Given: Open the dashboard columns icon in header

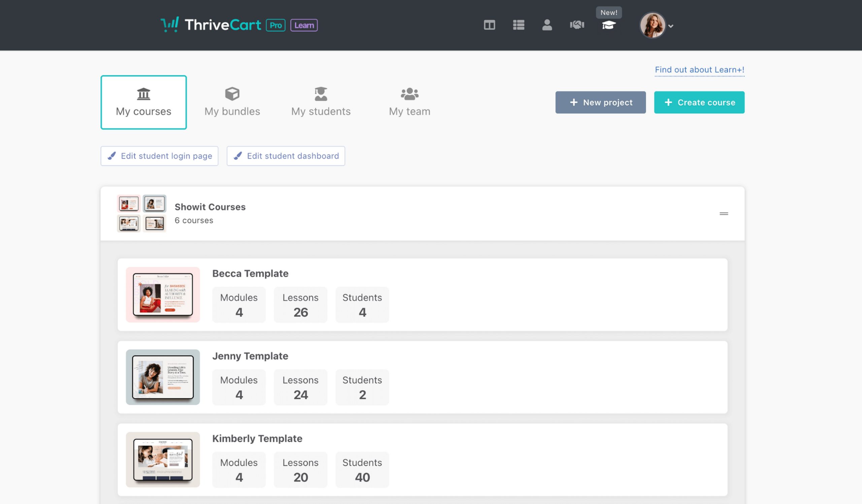Looking at the screenshot, I should (489, 25).
